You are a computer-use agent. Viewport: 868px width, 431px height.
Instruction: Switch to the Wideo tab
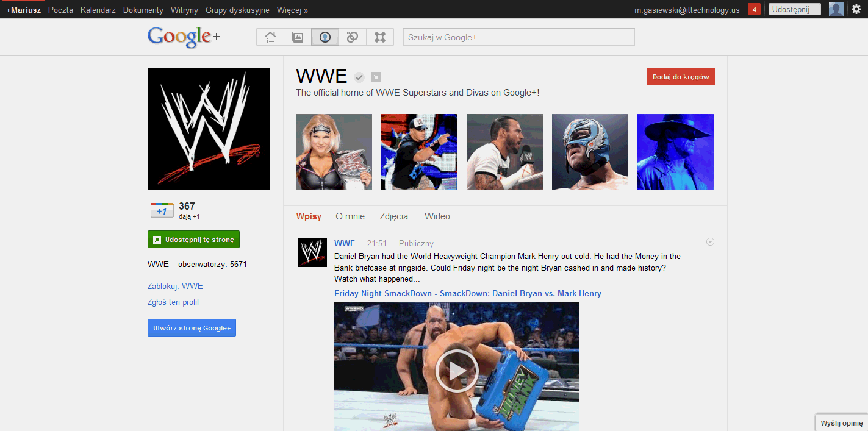tap(437, 216)
